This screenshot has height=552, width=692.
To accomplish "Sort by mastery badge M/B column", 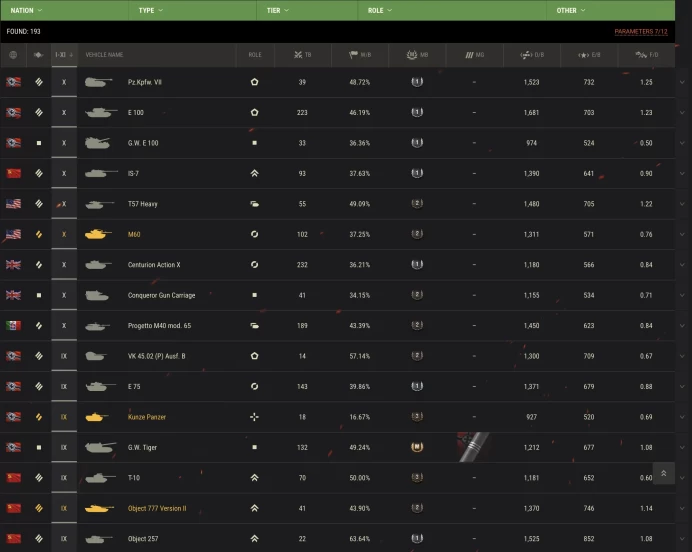I will pos(417,55).
